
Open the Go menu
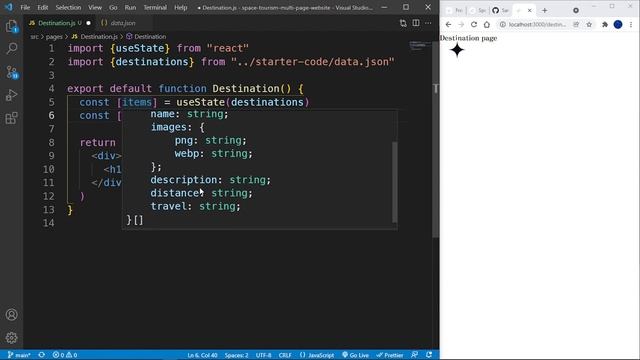coord(113,7)
